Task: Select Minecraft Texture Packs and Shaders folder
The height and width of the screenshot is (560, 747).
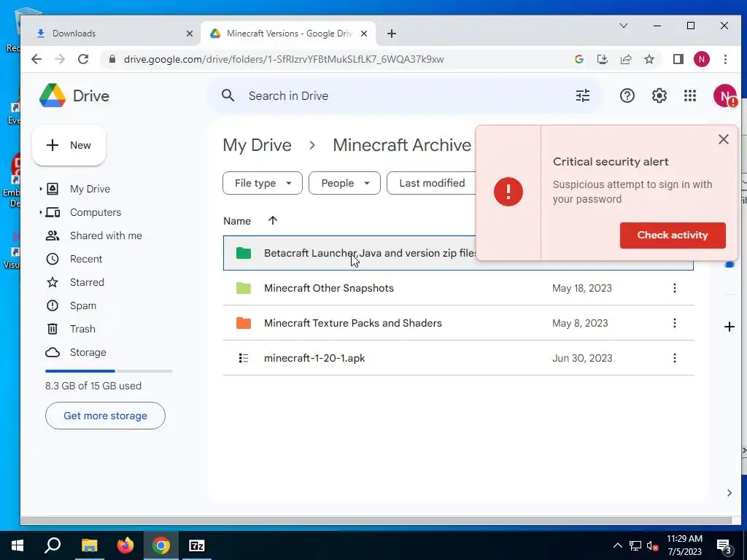Action: pos(458,323)
